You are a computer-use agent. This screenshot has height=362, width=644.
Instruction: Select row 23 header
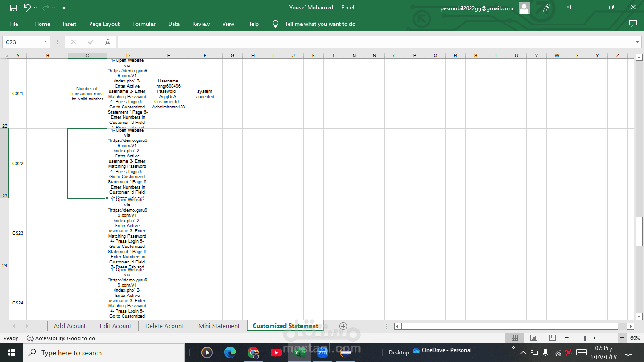coord(4,164)
